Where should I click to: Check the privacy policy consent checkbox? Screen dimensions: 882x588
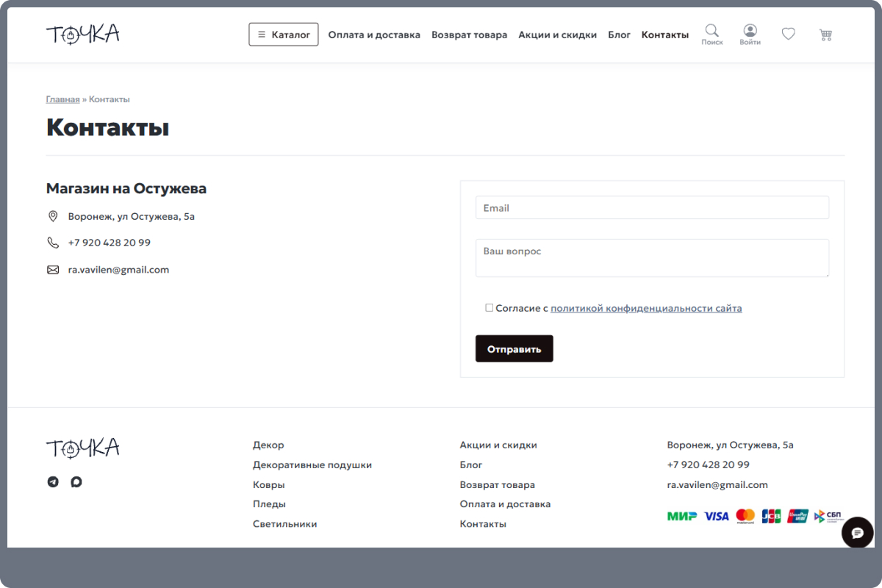pyautogui.click(x=490, y=308)
